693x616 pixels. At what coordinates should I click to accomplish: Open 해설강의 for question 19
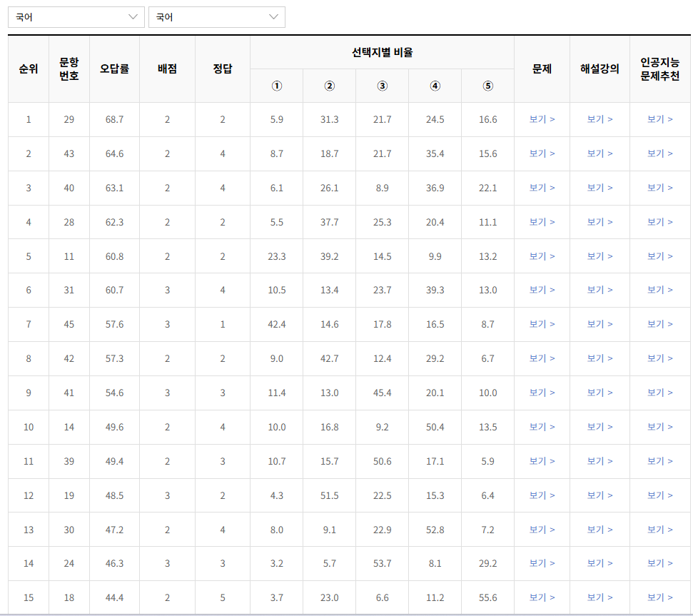pos(600,495)
